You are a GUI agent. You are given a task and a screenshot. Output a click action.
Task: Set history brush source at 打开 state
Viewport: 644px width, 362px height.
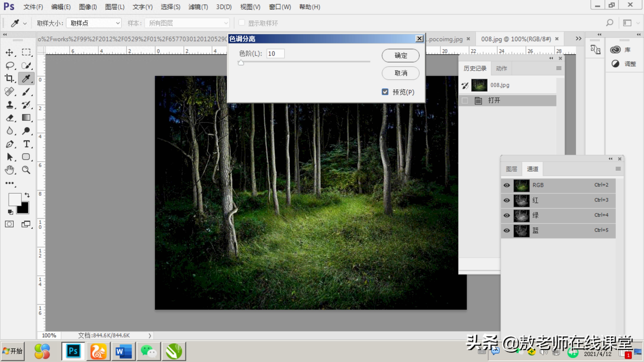click(x=465, y=101)
